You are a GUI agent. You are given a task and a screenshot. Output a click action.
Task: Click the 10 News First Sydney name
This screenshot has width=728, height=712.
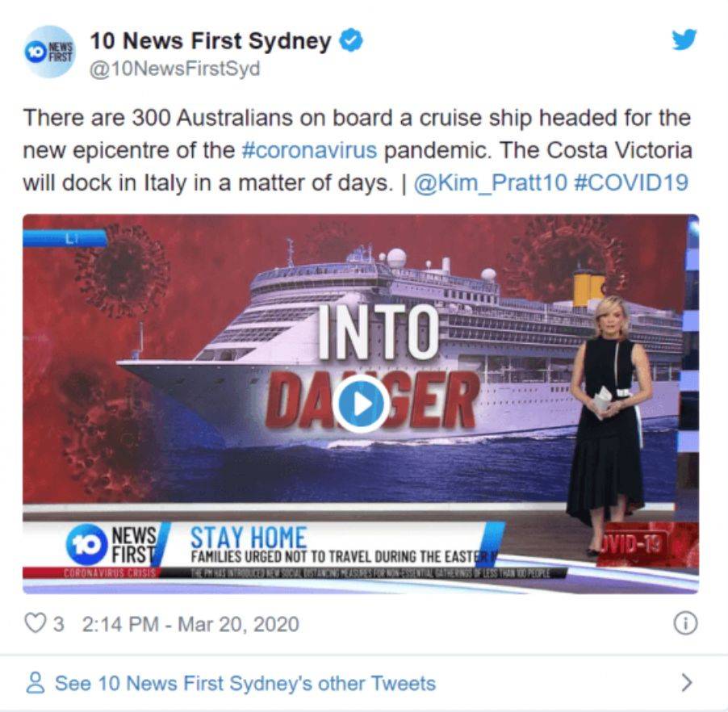(x=211, y=41)
